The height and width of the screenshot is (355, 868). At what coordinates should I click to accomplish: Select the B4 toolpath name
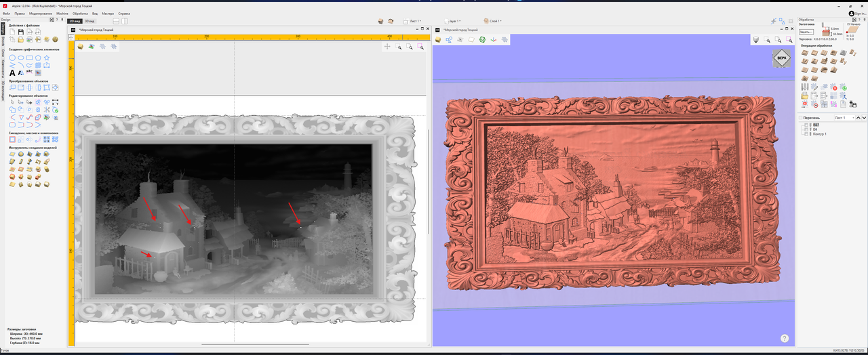point(814,129)
